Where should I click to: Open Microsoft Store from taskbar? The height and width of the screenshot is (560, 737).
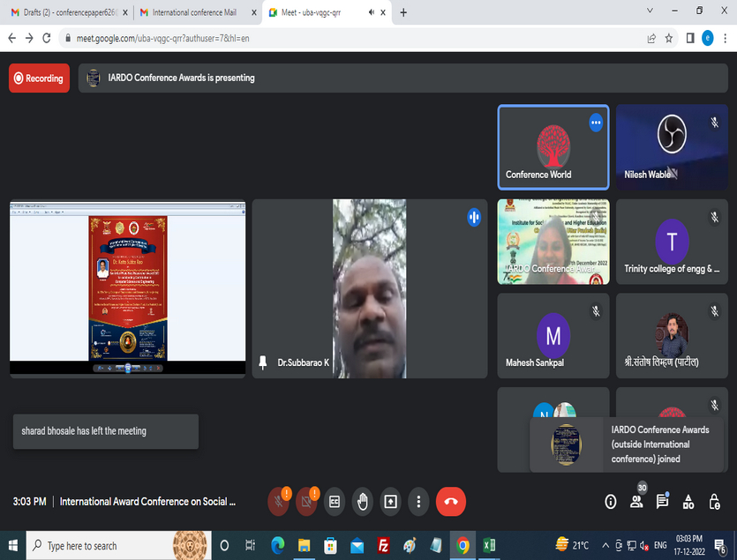coord(330,545)
